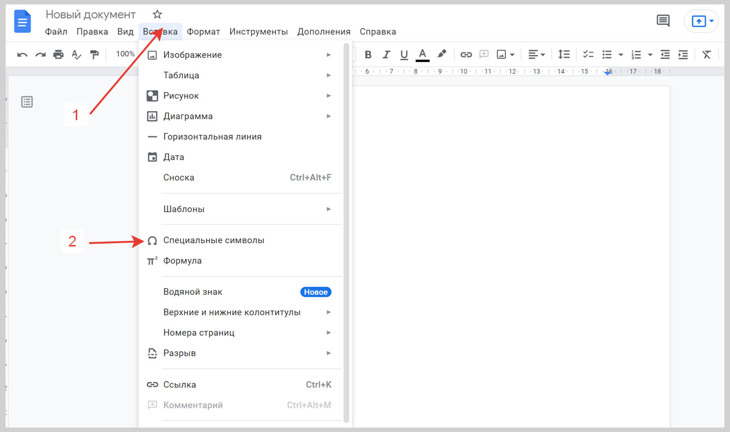The height and width of the screenshot is (432, 730).
Task: Star the document Новый документ
Action: click(x=157, y=14)
